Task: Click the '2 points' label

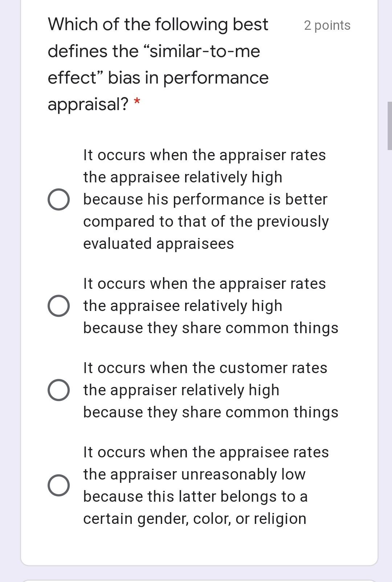Action: pyautogui.click(x=326, y=25)
